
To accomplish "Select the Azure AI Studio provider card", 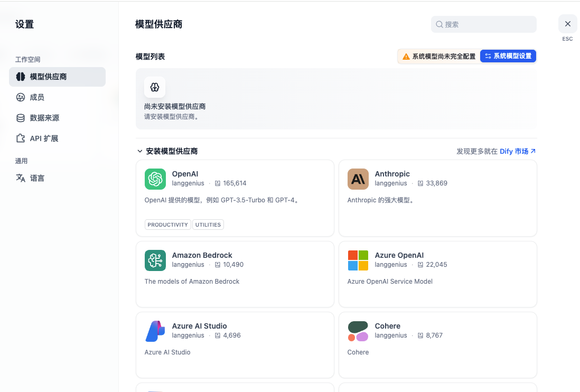I will pyautogui.click(x=235, y=344).
